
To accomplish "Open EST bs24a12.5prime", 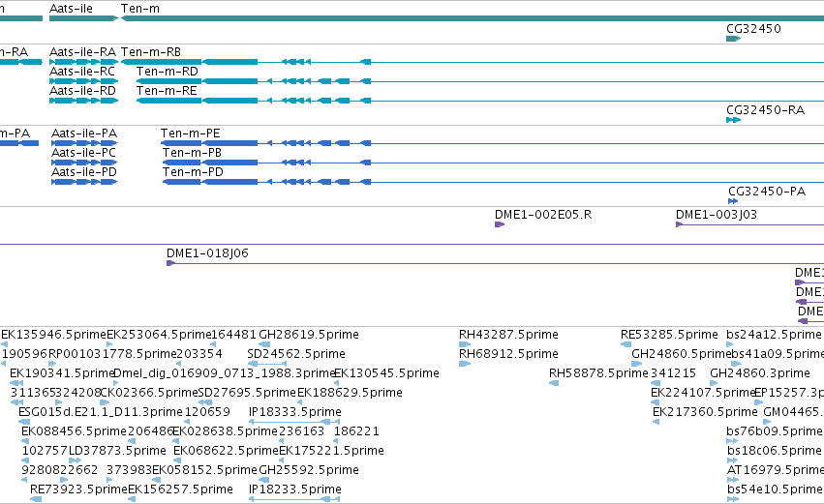I will [x=774, y=335].
